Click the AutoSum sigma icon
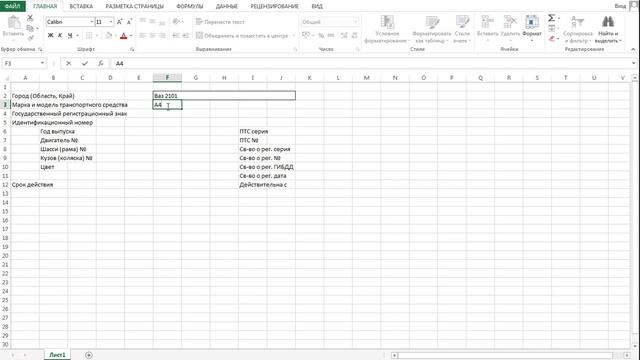The height and width of the screenshot is (360, 640). (551, 18)
